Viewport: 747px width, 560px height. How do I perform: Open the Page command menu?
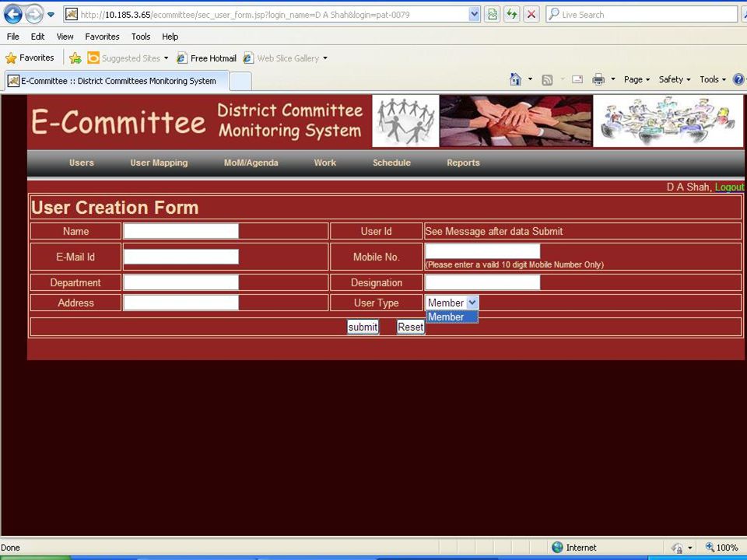click(637, 79)
